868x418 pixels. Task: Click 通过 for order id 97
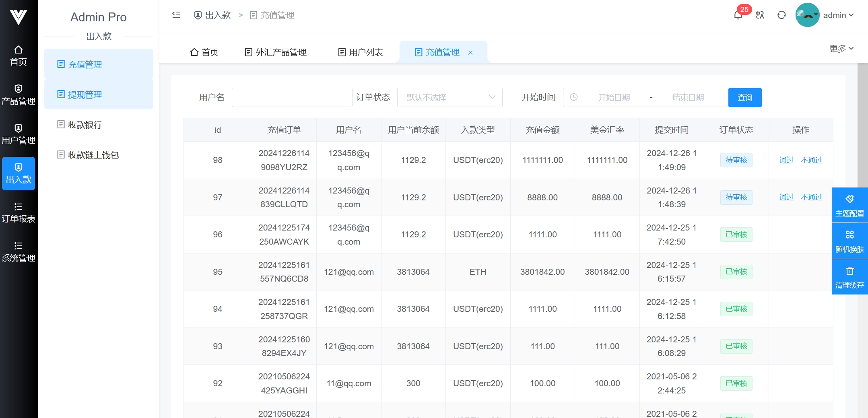(786, 197)
